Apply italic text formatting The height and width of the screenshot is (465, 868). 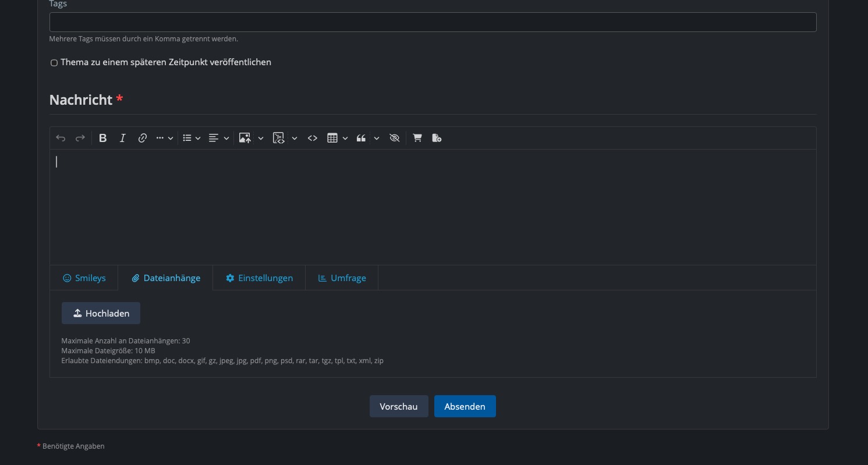(123, 138)
